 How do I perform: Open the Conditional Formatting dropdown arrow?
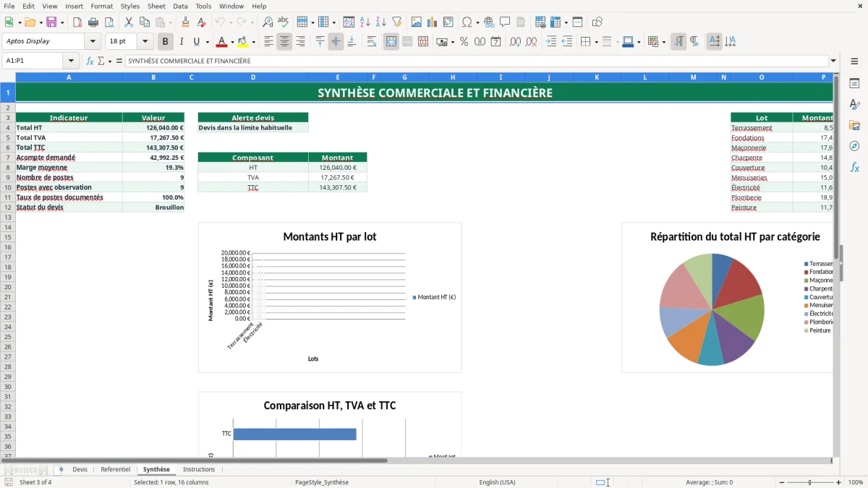click(663, 42)
